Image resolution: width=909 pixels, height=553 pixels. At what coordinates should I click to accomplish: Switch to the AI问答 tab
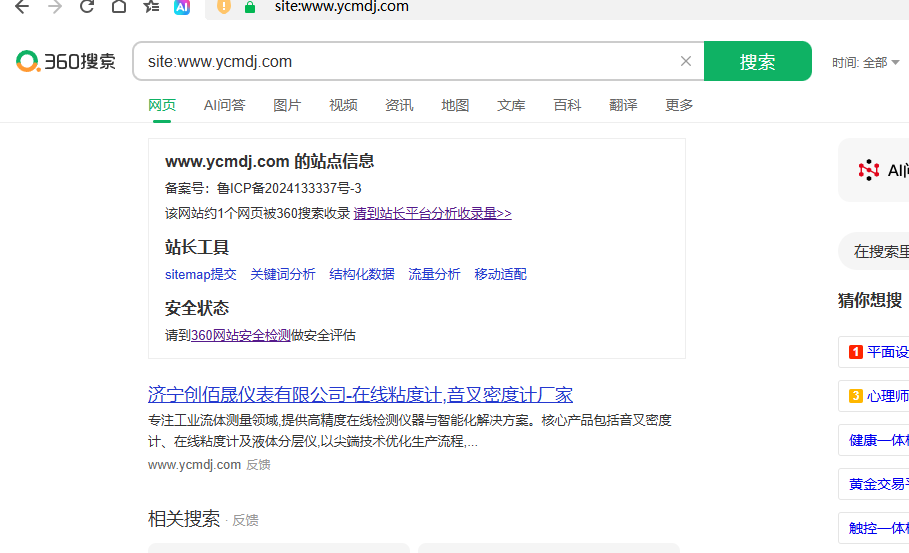[224, 105]
